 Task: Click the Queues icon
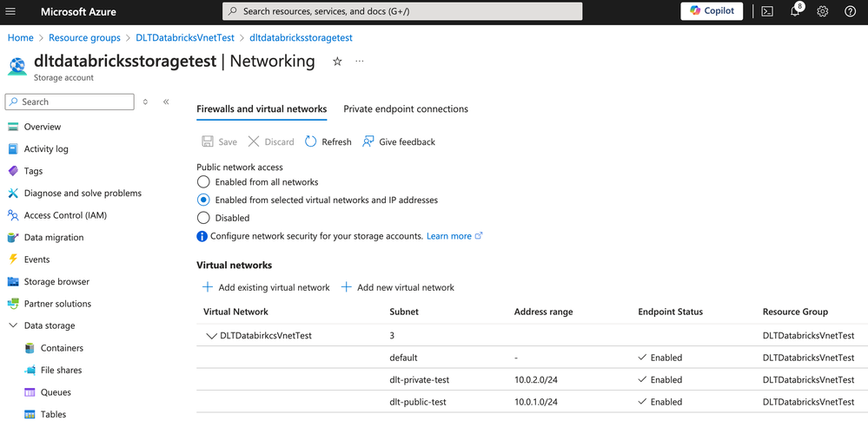coord(30,392)
